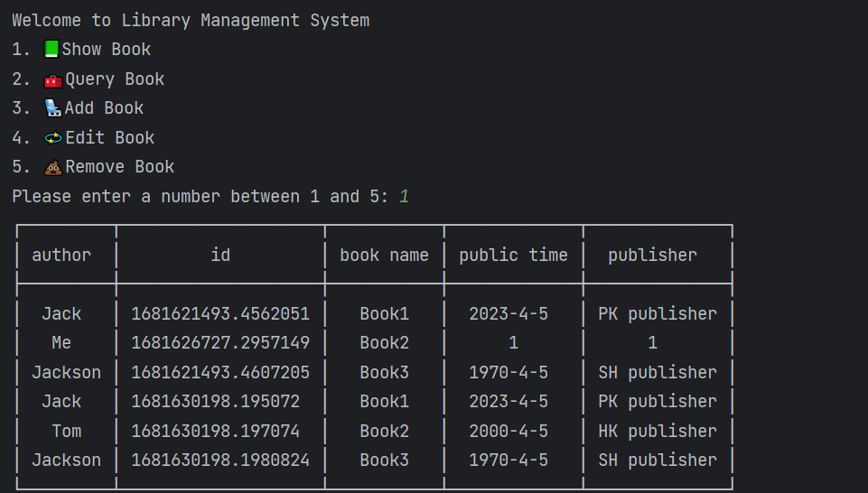Click the 2000-4-5 public time cell
868x493 pixels.
[x=509, y=431]
